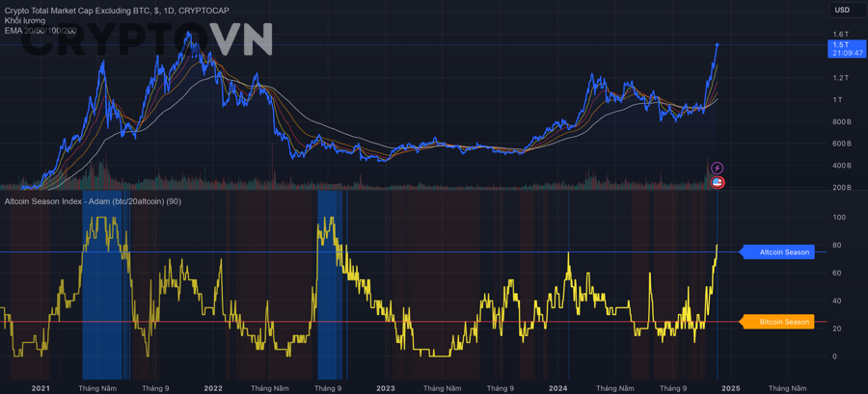Screen dimensions: 868x394
Task: Click the 2022 label on the time axis
Action: [x=212, y=388]
